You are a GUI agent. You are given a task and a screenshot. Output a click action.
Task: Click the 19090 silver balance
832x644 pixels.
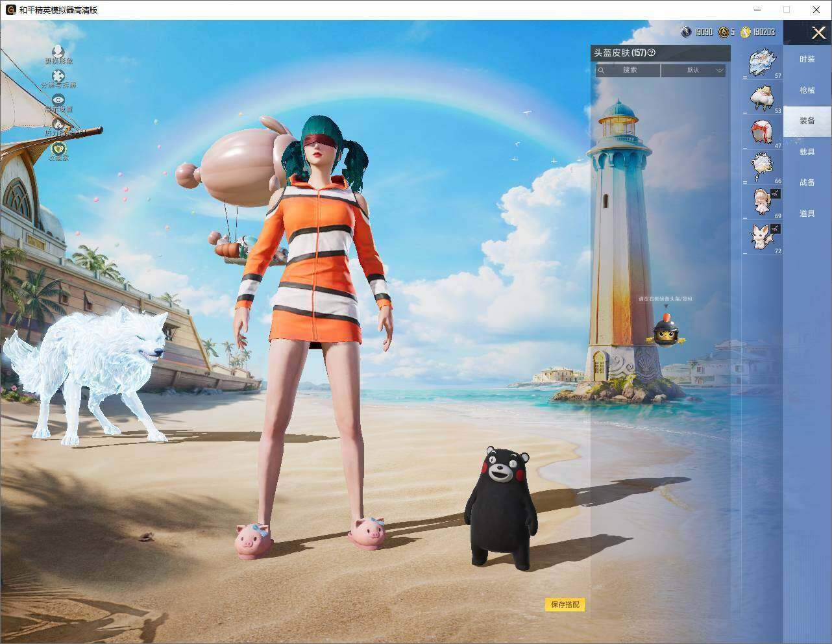pyautogui.click(x=704, y=32)
